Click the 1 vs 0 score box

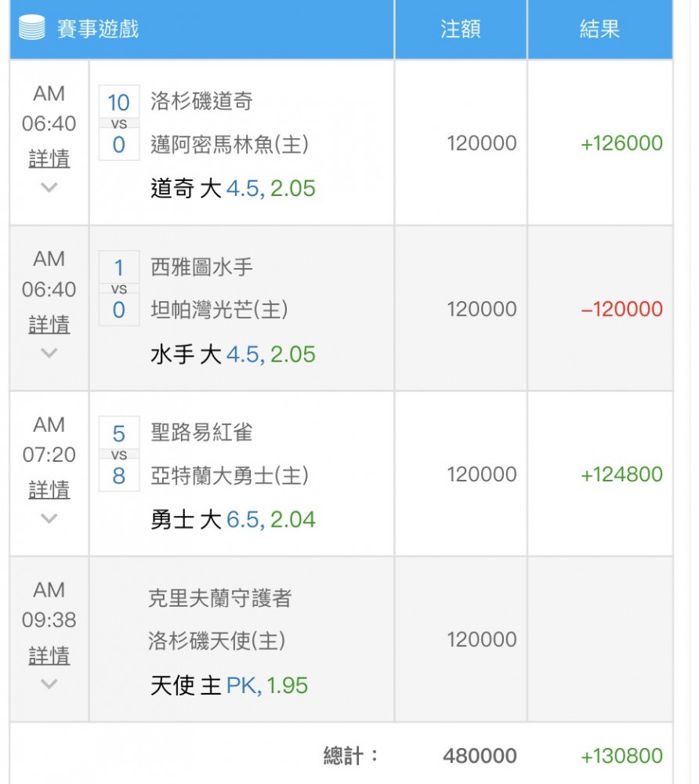[119, 289]
